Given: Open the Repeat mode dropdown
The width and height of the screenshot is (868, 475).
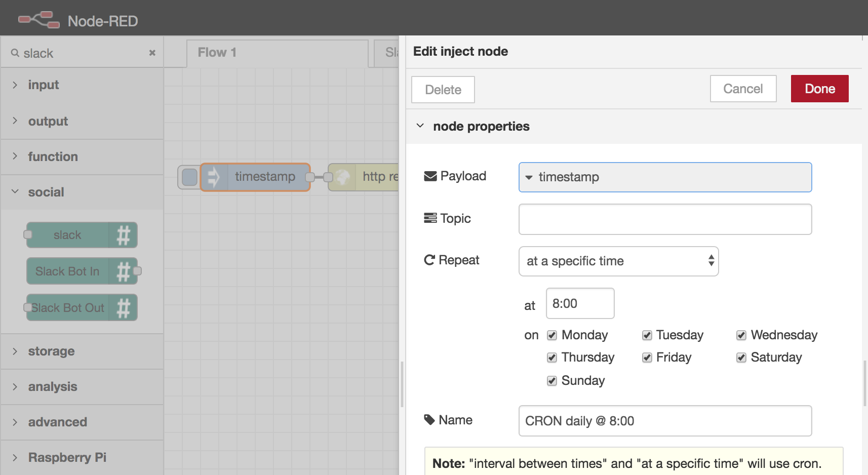Looking at the screenshot, I should point(618,261).
